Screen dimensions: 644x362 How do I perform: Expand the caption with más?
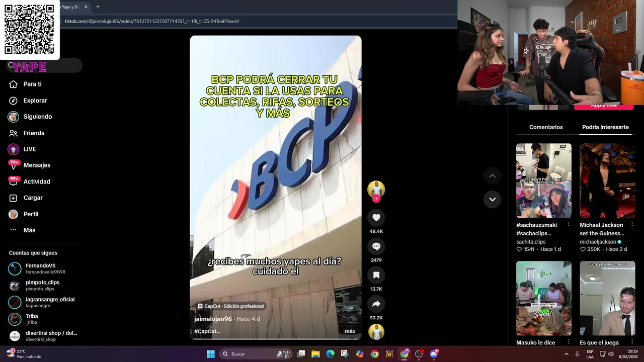pos(350,331)
